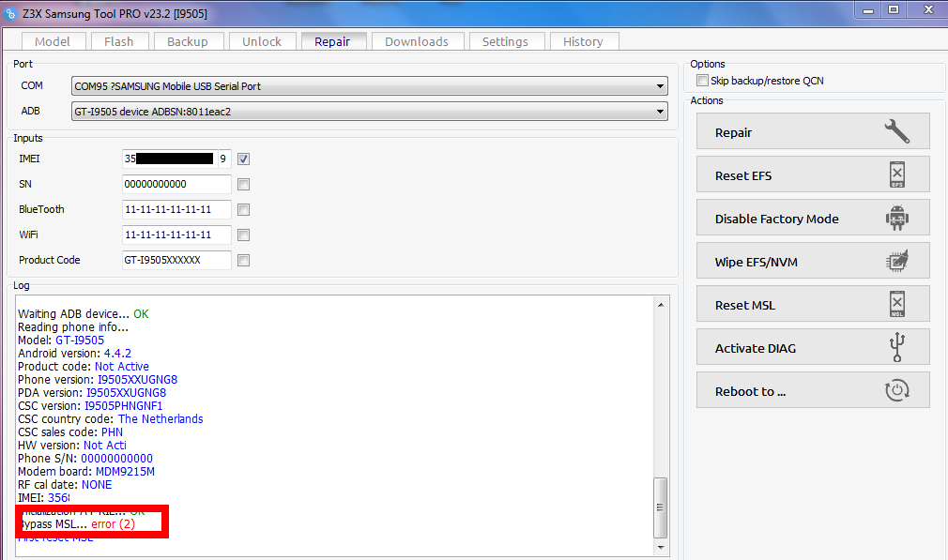The image size is (948, 560).
Task: Click the Disable Factory Mode button label
Action: coord(777,219)
